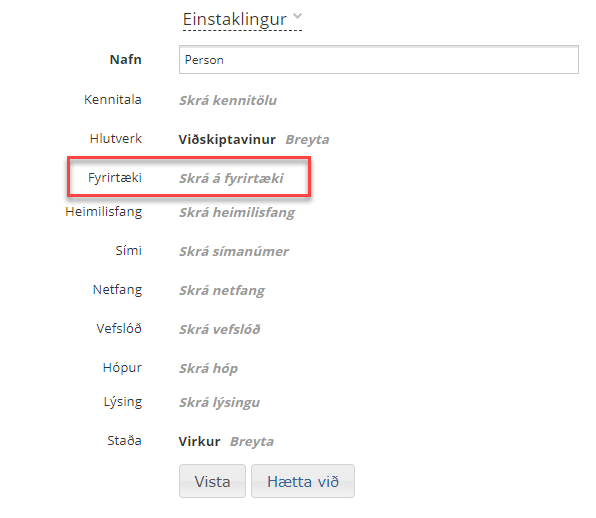
Task: Click 'Skrá heimilisfang' link
Action: click(237, 212)
